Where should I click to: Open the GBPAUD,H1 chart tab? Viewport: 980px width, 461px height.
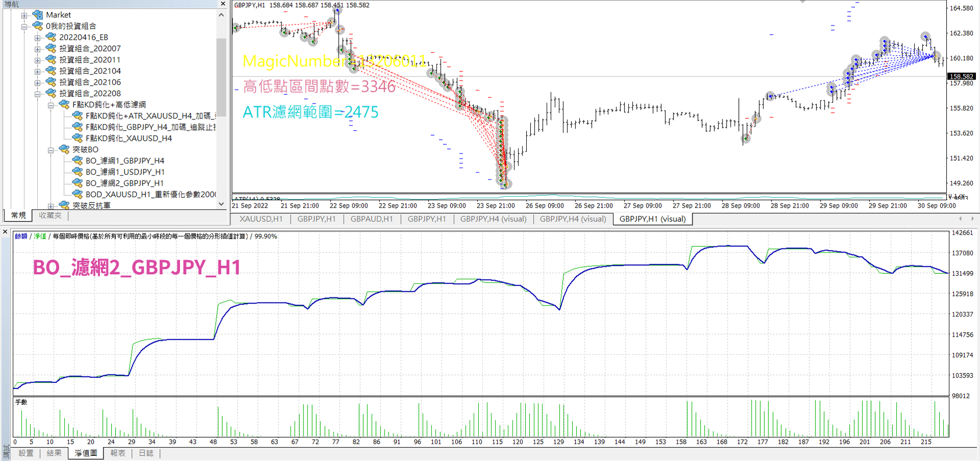pos(371,219)
